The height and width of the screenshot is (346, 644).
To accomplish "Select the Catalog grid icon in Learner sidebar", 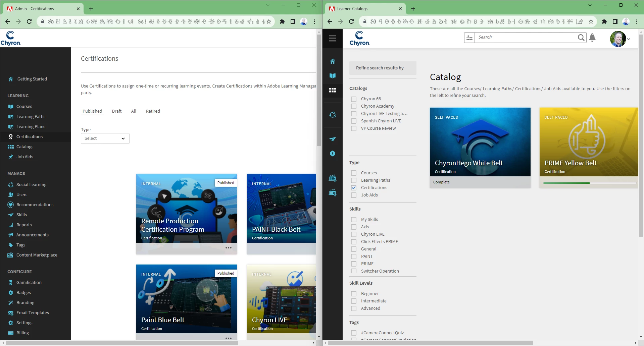I will tap(332, 90).
